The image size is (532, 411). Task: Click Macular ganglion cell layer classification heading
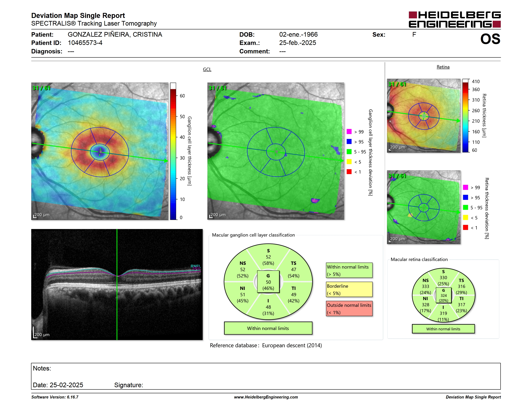pos(253,235)
